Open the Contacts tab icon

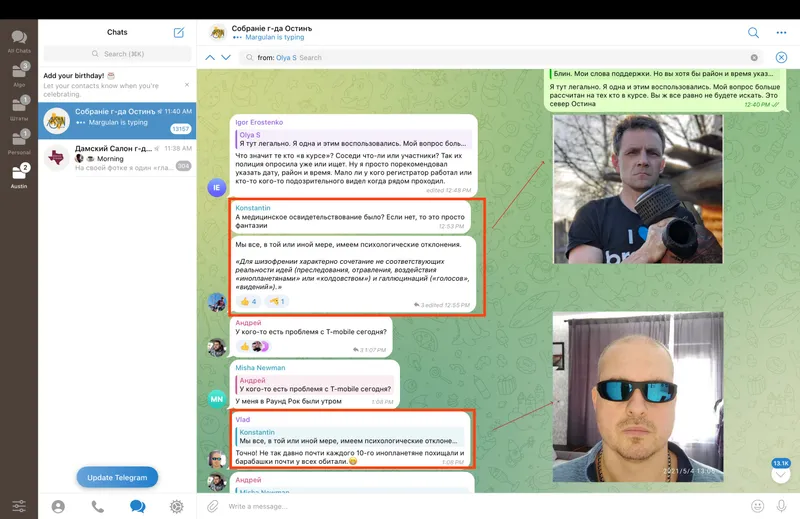pyautogui.click(x=58, y=506)
